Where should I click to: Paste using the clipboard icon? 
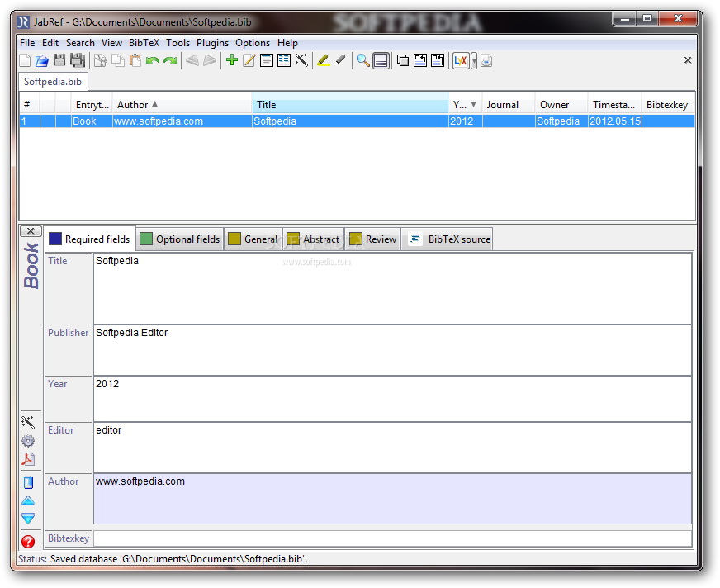coord(135,60)
